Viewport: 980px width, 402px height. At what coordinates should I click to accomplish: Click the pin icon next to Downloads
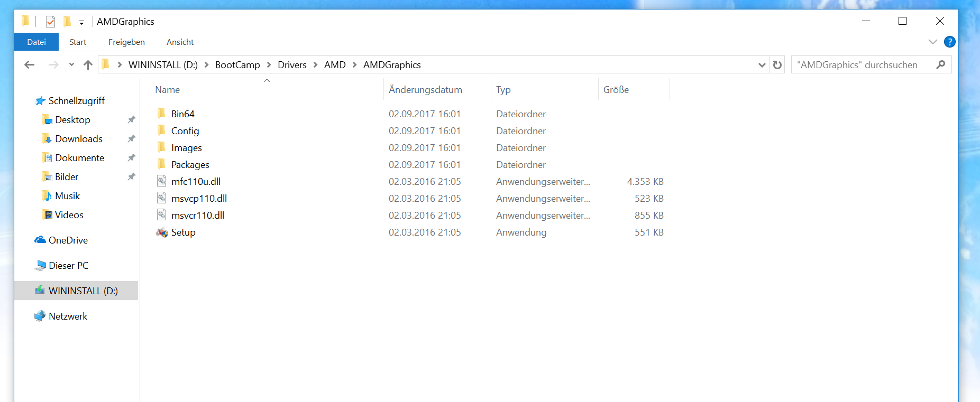click(x=131, y=138)
